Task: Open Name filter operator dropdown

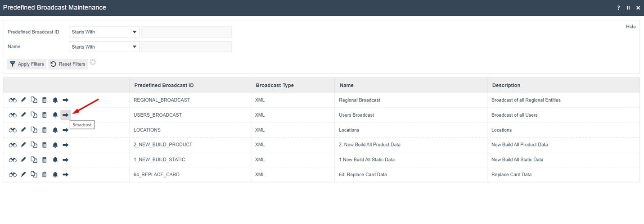Action: (104, 47)
